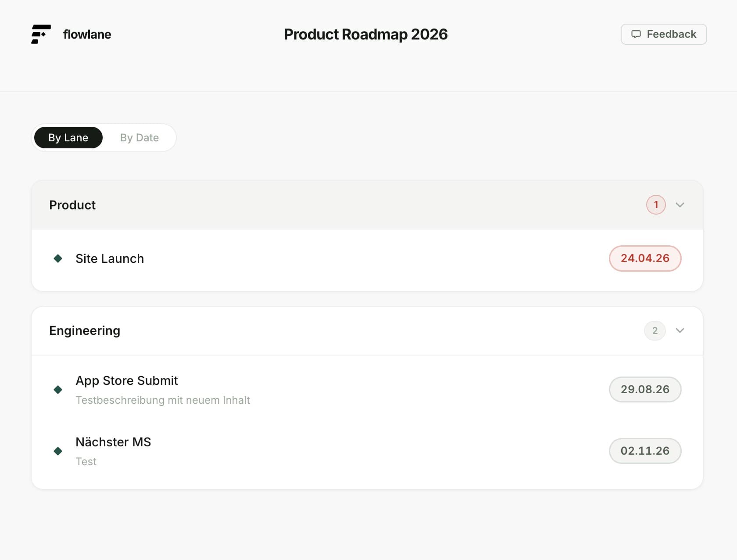Click the diamond marker beside Nächster MS
This screenshot has width=737, height=560.
click(x=58, y=451)
